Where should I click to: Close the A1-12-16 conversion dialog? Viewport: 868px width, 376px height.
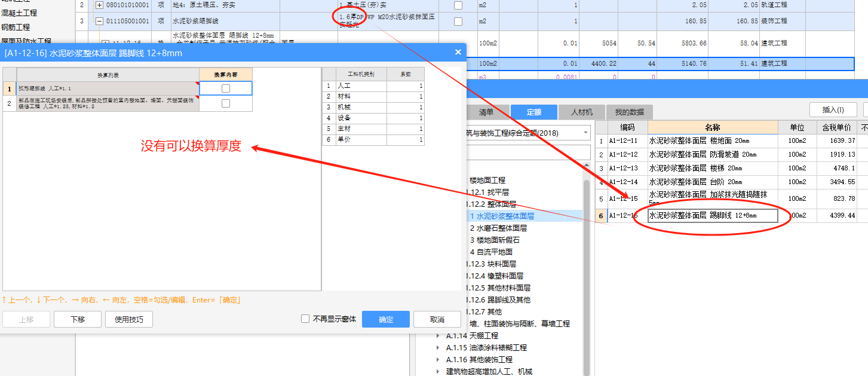click(x=458, y=53)
